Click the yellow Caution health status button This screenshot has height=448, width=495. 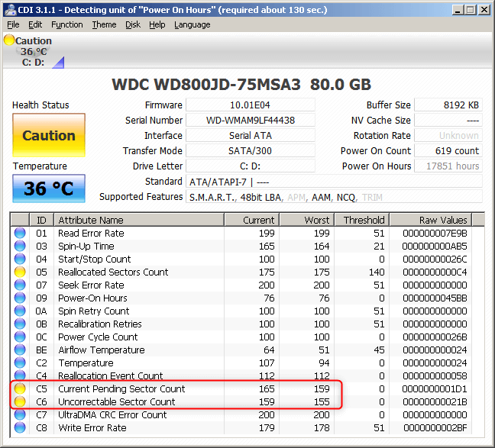49,135
